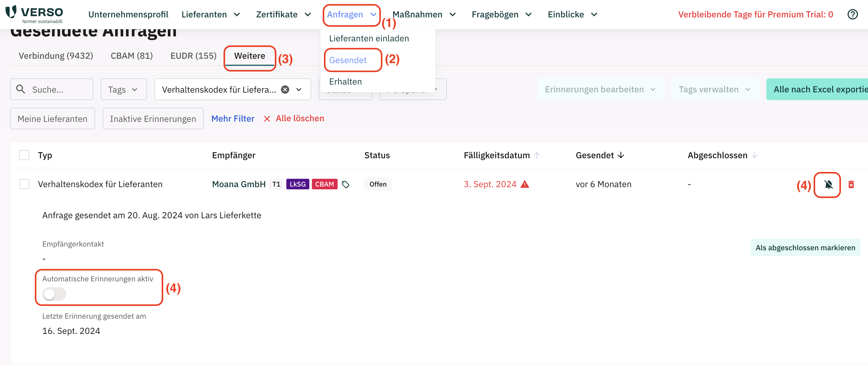Sort by Gesendet column arrow
The width and height of the screenshot is (868, 365).
tap(621, 155)
